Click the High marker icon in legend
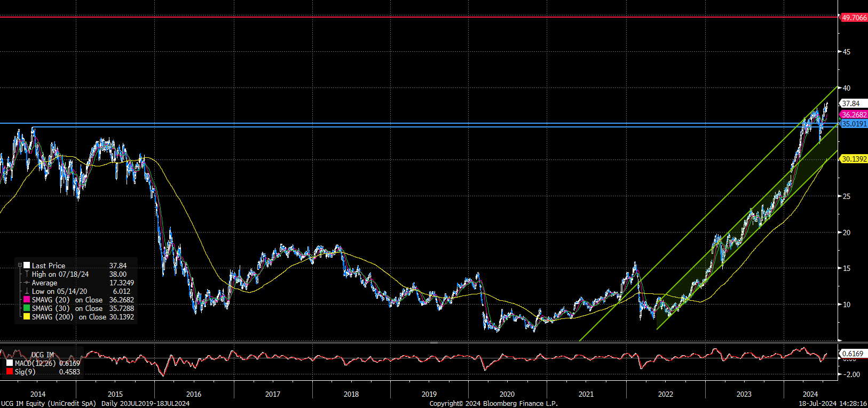 [27, 274]
